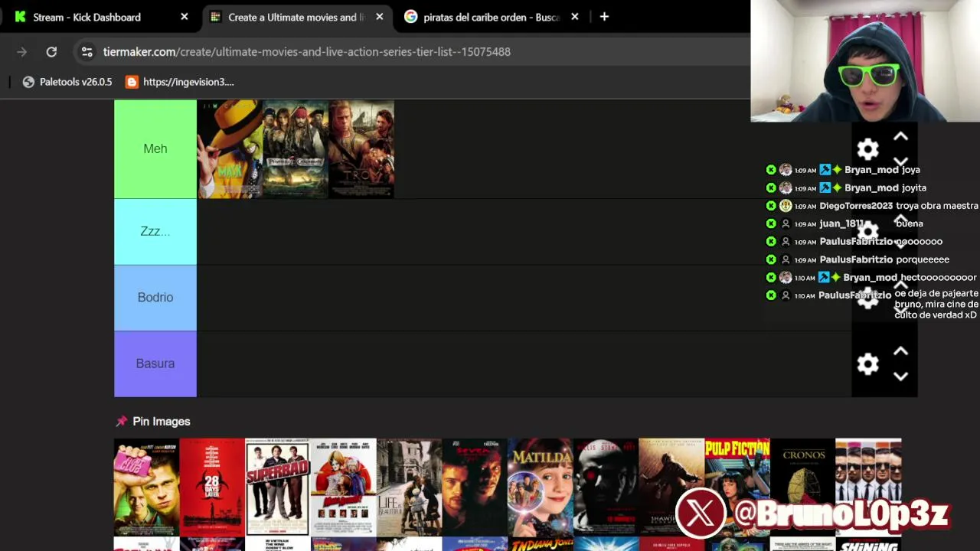Open settings gear for the Zzz... tier

pyautogui.click(x=867, y=231)
